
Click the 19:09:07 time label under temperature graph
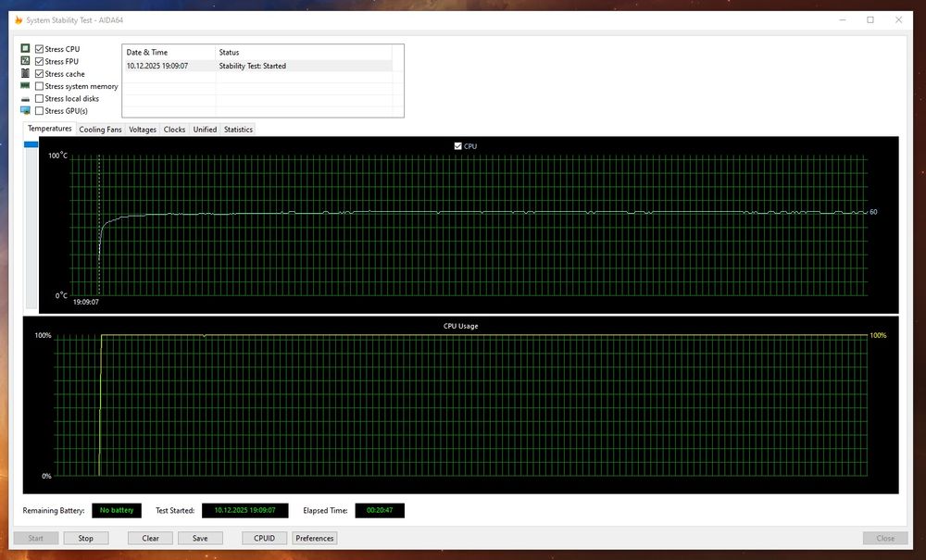86,302
